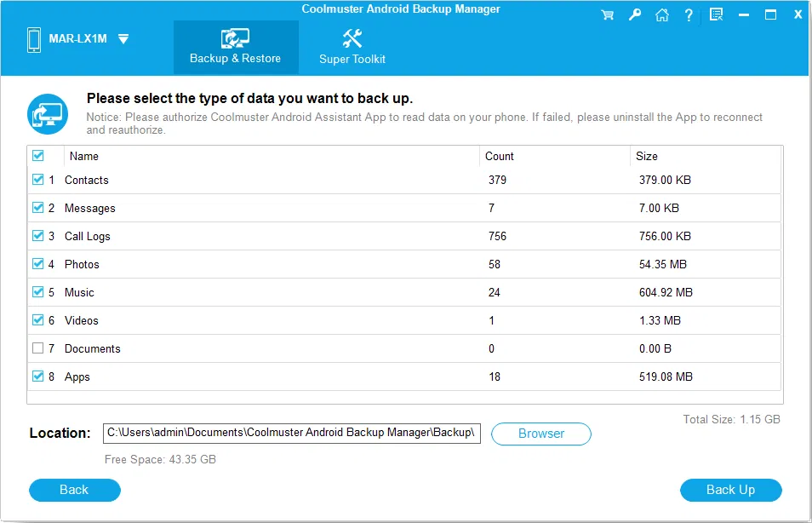Click the Back button

pyautogui.click(x=75, y=490)
